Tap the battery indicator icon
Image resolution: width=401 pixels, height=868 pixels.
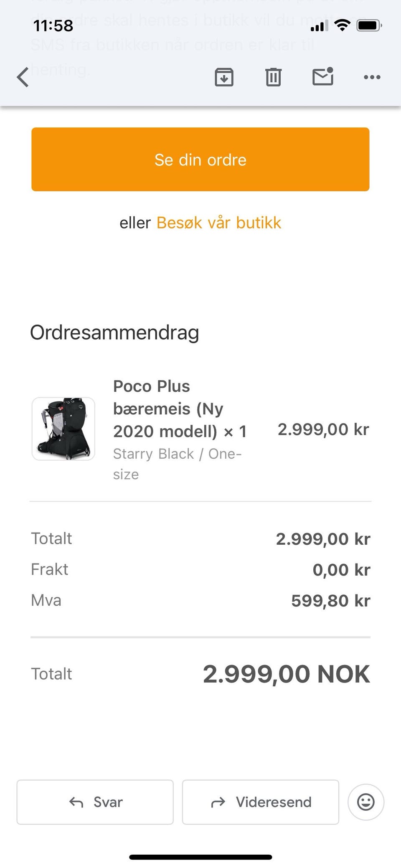click(x=369, y=26)
